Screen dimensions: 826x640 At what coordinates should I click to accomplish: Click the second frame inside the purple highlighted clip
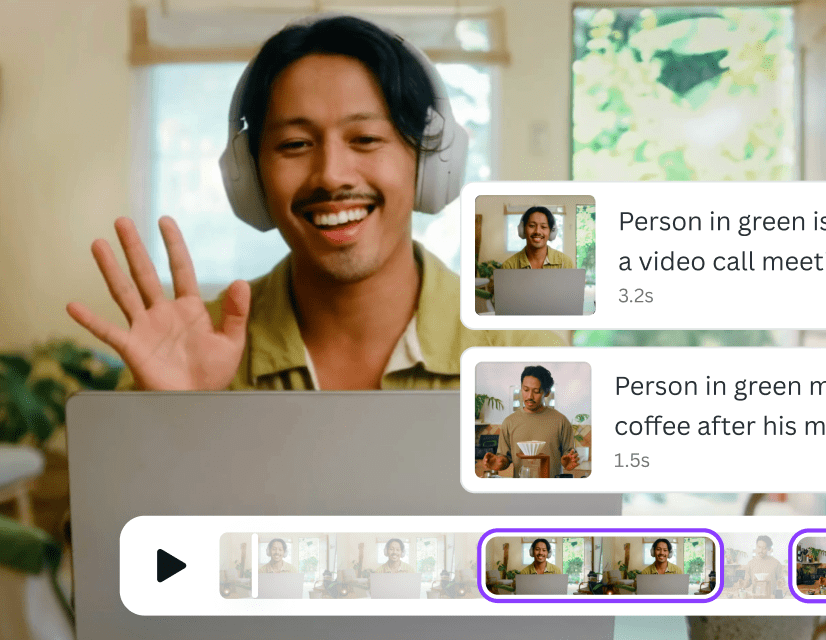coord(660,565)
